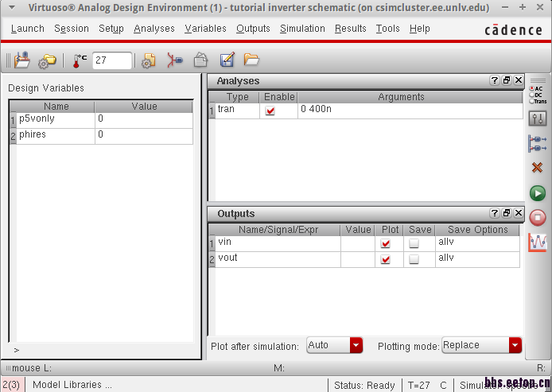Click help icon of Outputs panel
Screen dimensions: 552x392
pyautogui.click(x=494, y=213)
